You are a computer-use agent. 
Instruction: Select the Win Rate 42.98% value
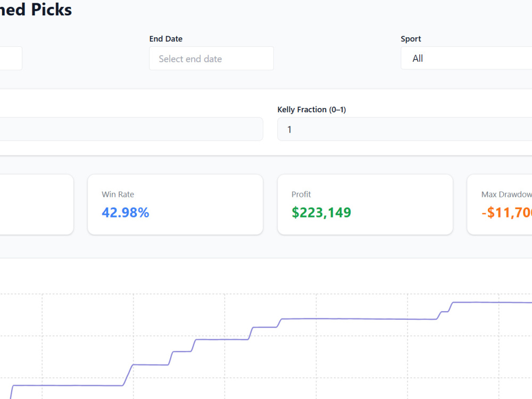[x=125, y=212]
